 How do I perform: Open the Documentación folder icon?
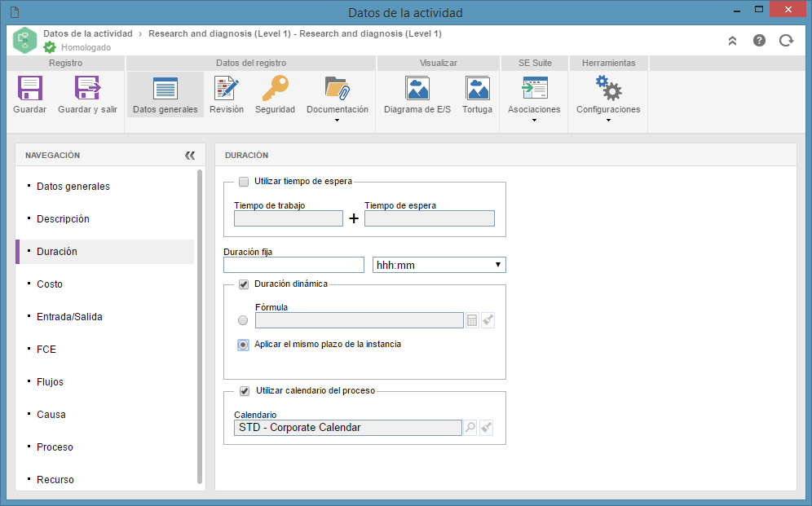(x=338, y=88)
